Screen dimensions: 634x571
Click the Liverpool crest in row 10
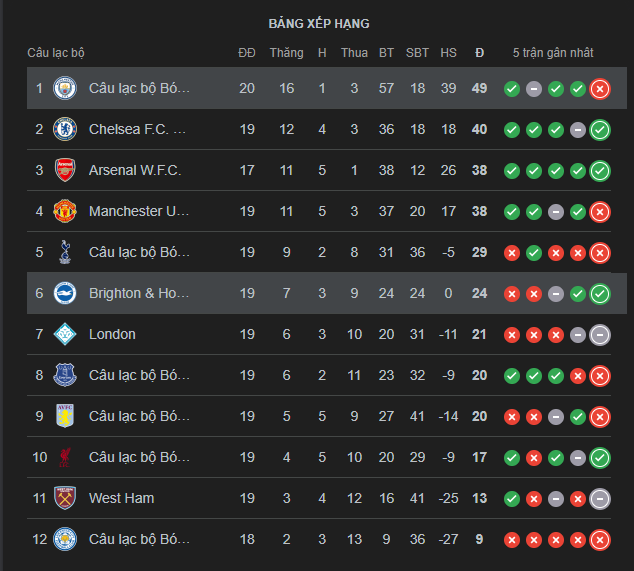(65, 457)
